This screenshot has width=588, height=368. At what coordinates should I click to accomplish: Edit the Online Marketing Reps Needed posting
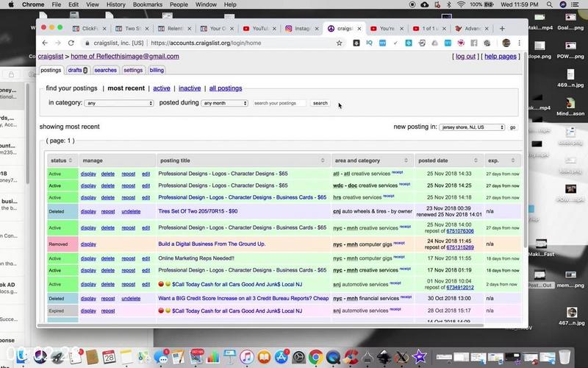click(x=146, y=259)
